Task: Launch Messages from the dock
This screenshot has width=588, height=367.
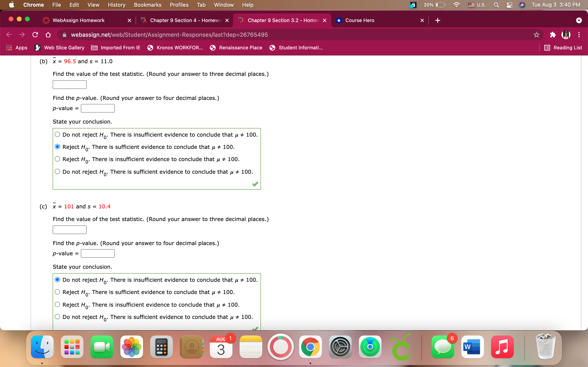Action: [x=443, y=347]
